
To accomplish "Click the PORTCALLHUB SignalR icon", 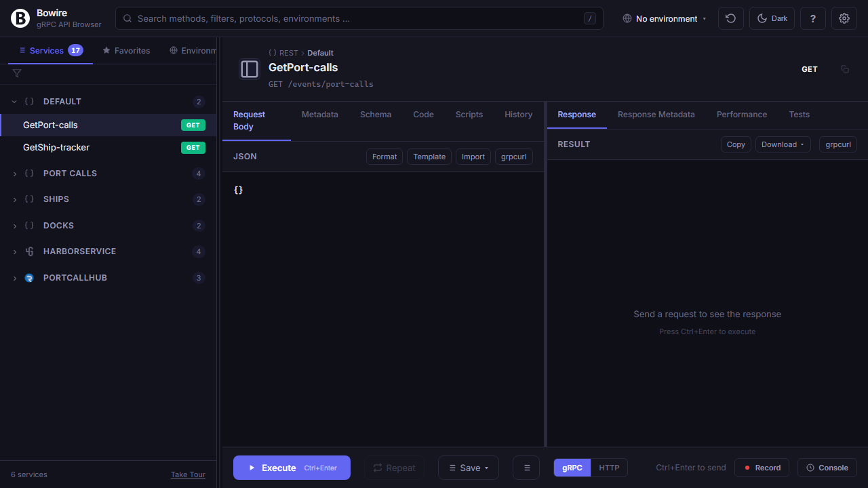I will click(x=29, y=278).
